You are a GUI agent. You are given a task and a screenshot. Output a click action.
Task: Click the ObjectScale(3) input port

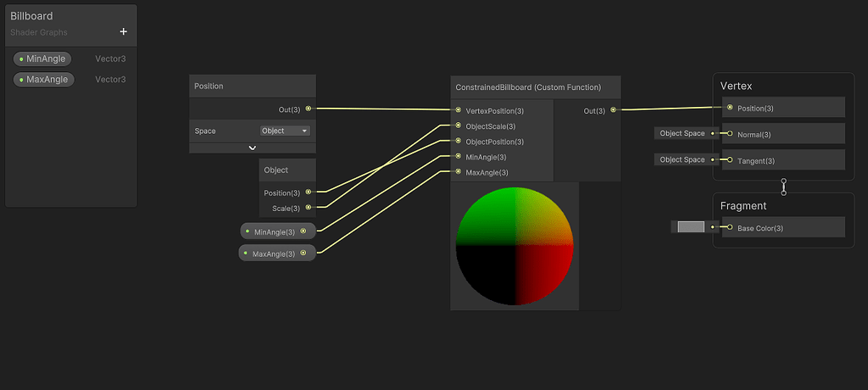point(458,125)
